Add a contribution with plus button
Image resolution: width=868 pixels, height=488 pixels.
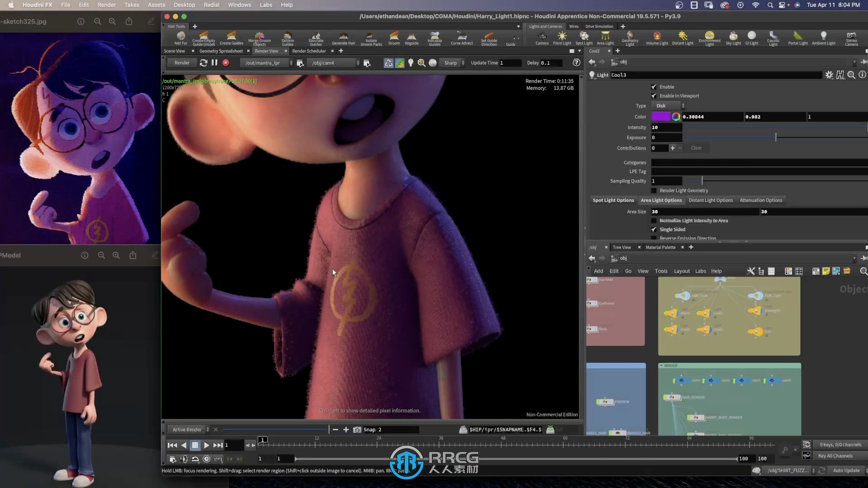point(673,148)
